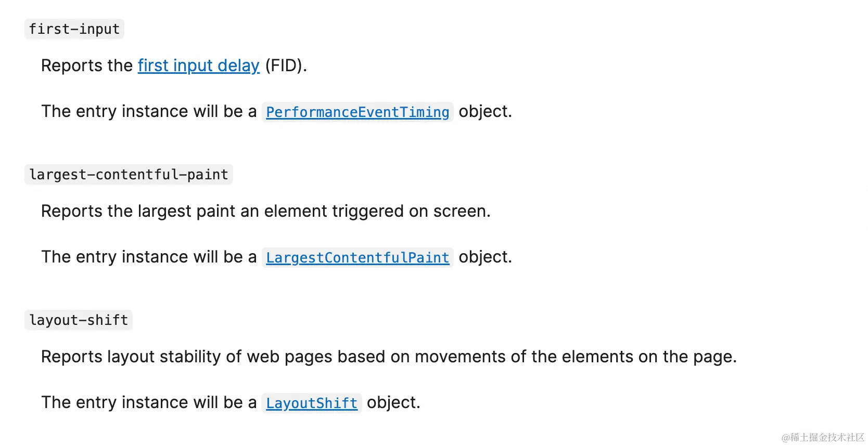Click 'The entry instance' text before LargestContentfulPaint
The width and height of the screenshot is (868, 446).
tap(148, 257)
